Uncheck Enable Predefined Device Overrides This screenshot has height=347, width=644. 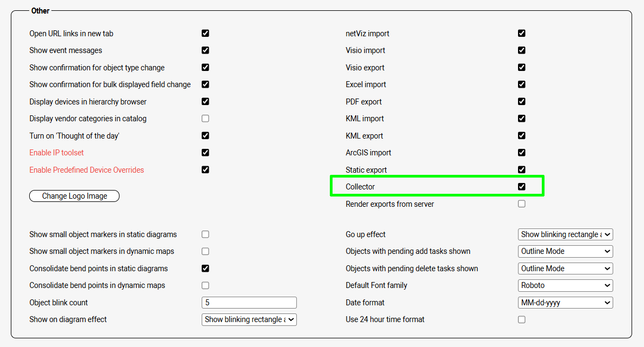click(x=205, y=169)
